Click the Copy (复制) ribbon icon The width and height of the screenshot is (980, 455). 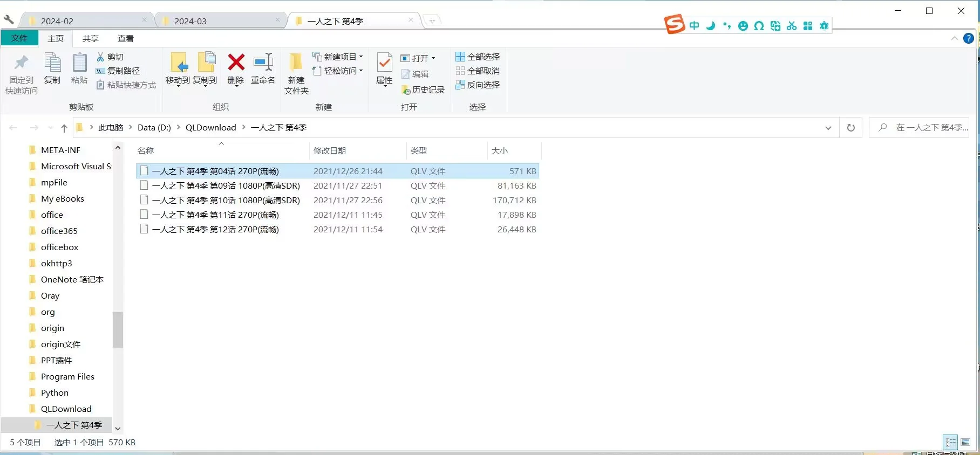52,68
